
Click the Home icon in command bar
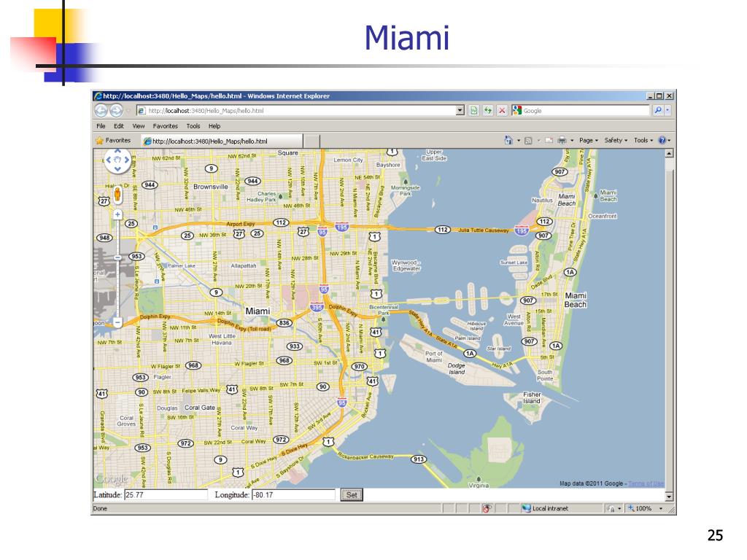[x=508, y=140]
